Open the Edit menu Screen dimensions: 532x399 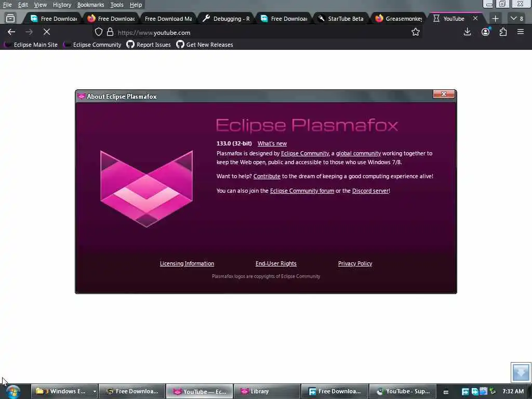[x=23, y=5]
